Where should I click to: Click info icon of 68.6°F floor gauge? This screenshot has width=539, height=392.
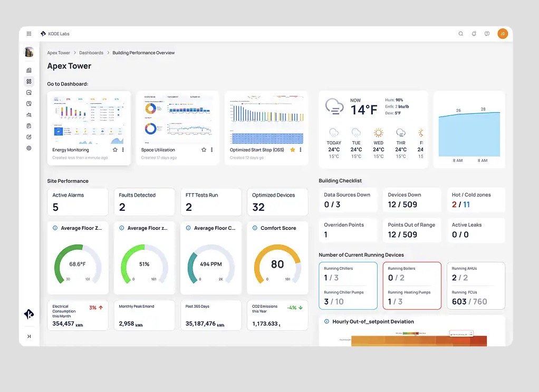pyautogui.click(x=55, y=228)
